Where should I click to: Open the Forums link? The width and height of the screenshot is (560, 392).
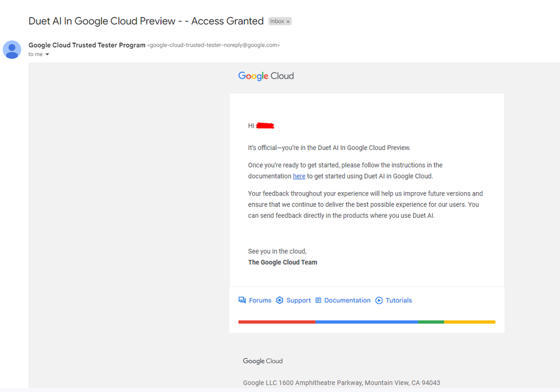(x=260, y=300)
